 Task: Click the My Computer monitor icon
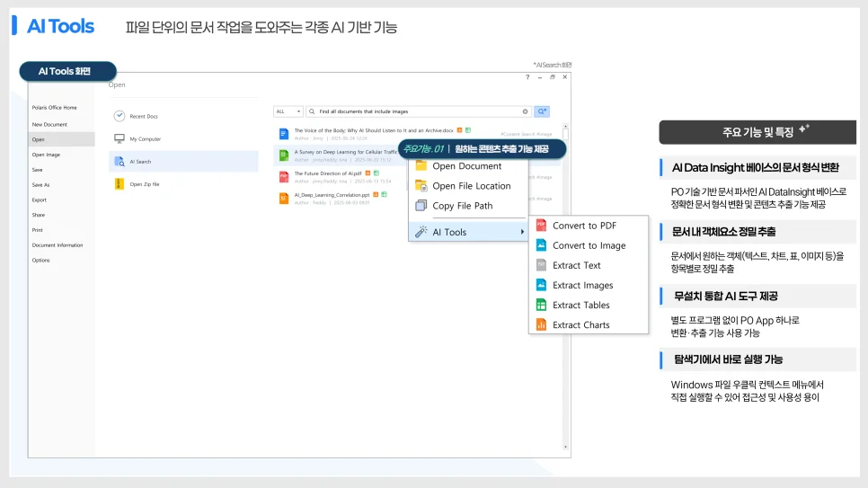[119, 138]
